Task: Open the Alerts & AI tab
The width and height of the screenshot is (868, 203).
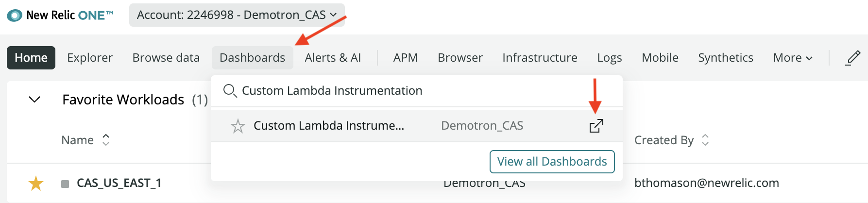Action: coord(333,58)
